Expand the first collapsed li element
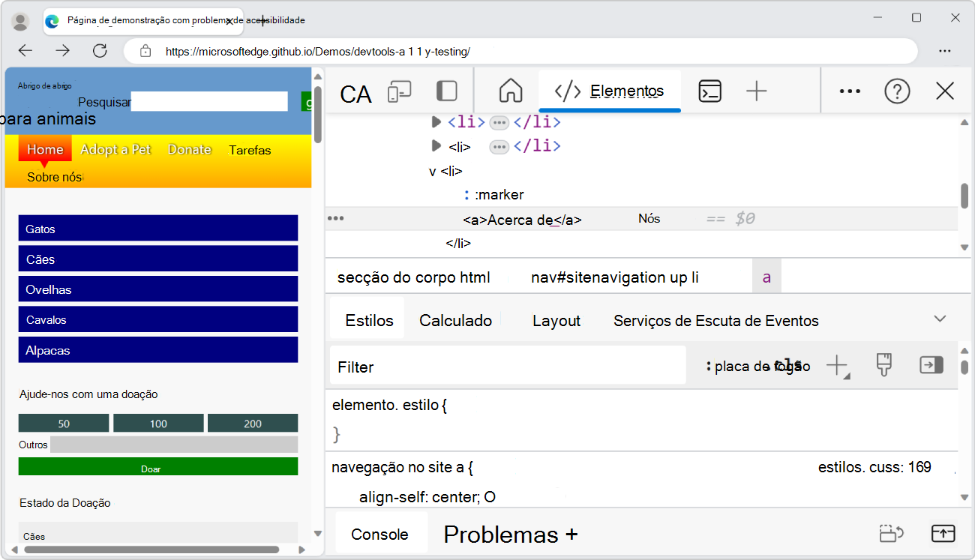 437,122
